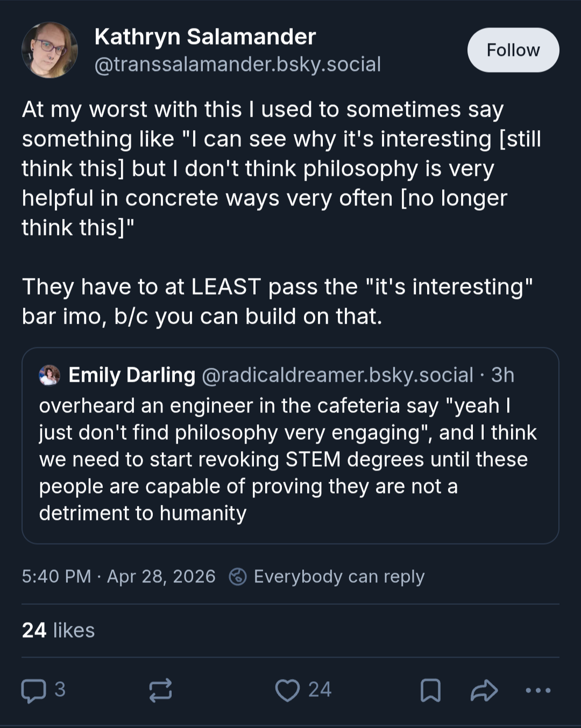
Task: View the 24 likes list
Action: (58, 630)
